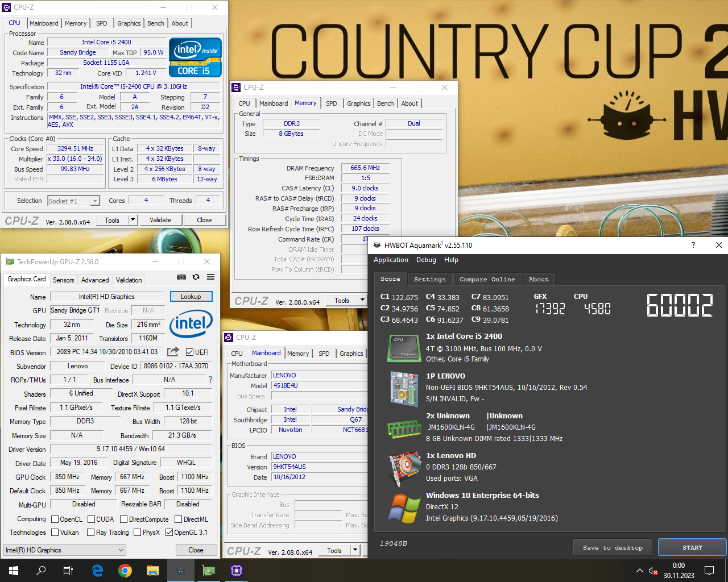Expand the Tools arrow in Mainboard window
This screenshot has height=582, width=728.
(x=355, y=550)
